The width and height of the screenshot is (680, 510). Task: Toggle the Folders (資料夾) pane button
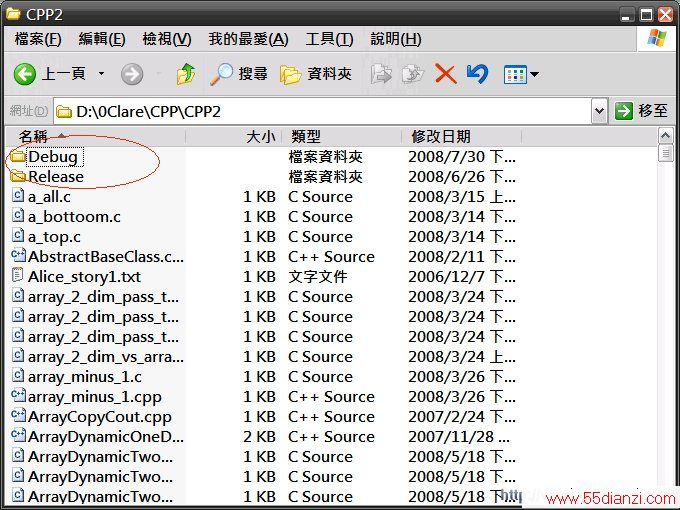[315, 74]
